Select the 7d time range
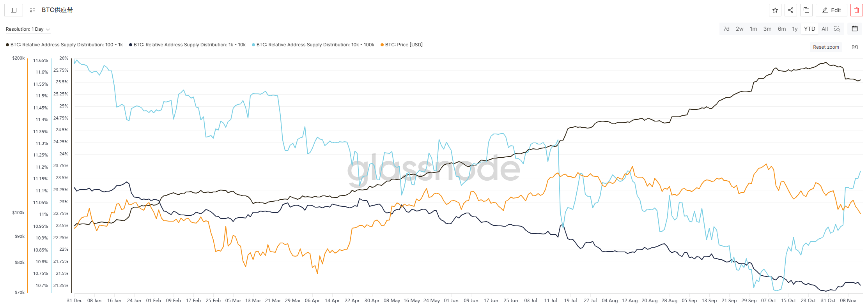The image size is (868, 308). (x=726, y=29)
